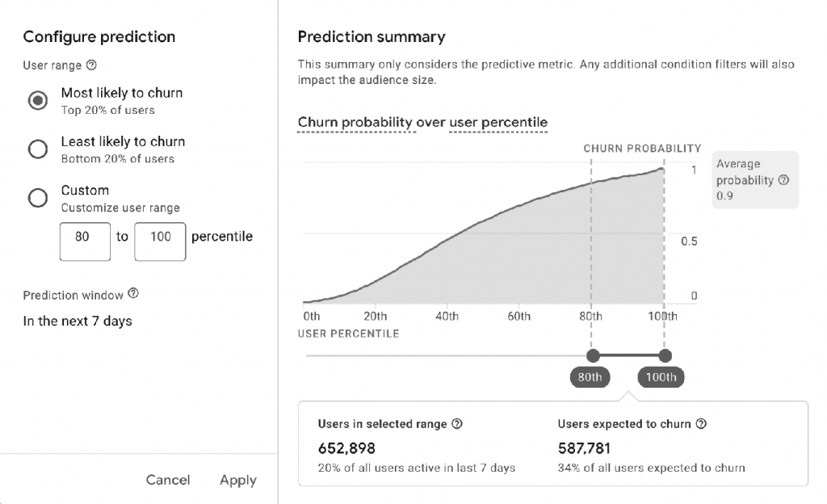Select the 100th percentile slider handle
This screenshot has width=827, height=504.
coord(664,355)
